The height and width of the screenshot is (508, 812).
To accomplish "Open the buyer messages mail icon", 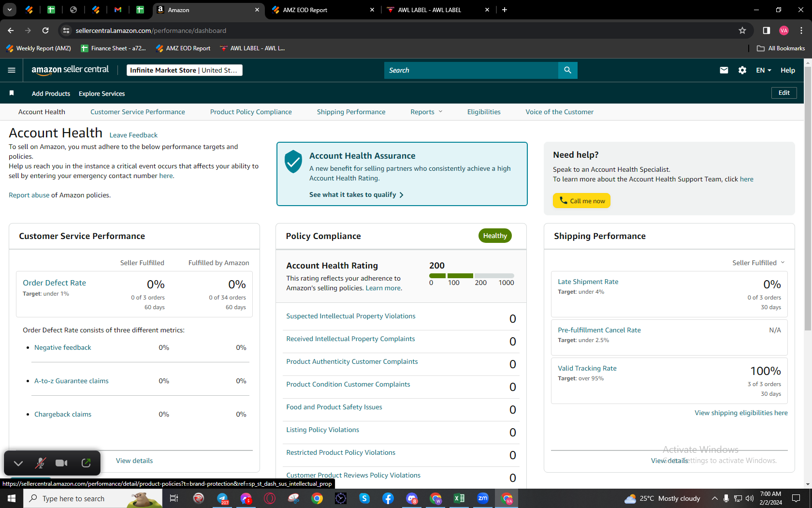I will pyautogui.click(x=724, y=70).
